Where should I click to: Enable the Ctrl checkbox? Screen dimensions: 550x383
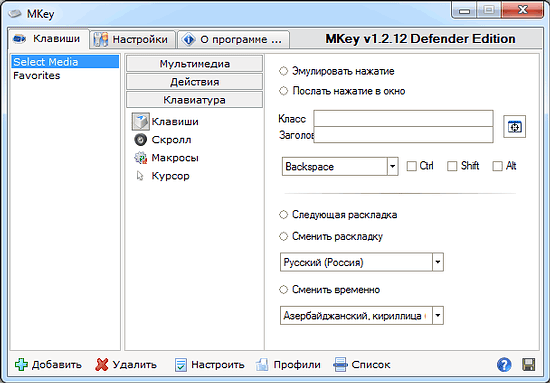tap(411, 166)
